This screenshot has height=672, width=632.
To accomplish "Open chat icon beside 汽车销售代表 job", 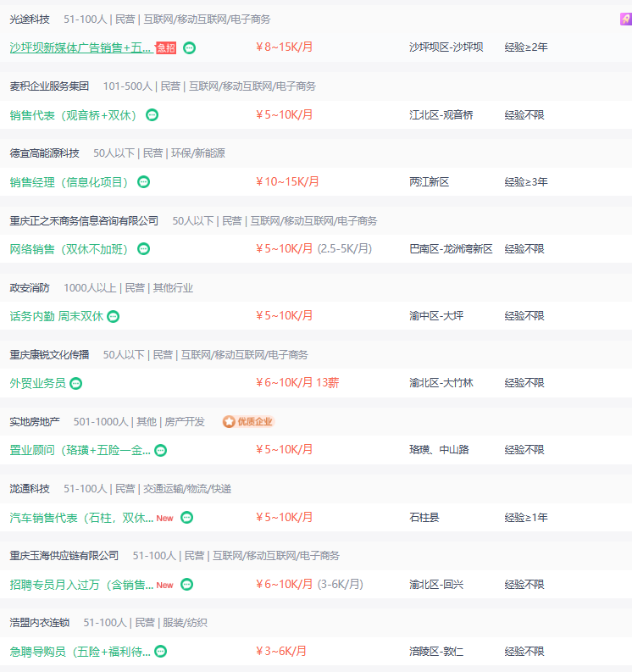I will tap(187, 518).
